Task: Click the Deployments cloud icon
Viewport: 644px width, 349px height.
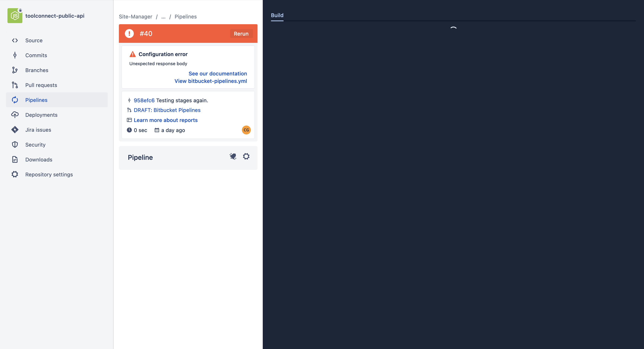Action: (x=15, y=115)
